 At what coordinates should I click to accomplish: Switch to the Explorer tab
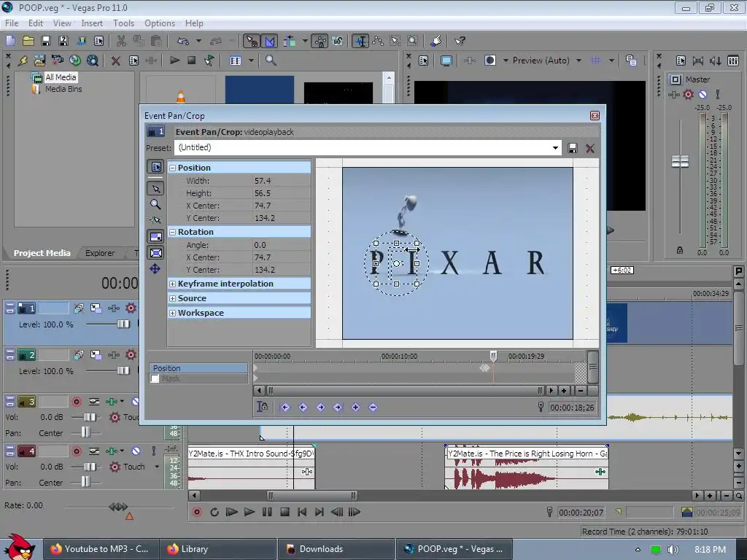pos(99,253)
